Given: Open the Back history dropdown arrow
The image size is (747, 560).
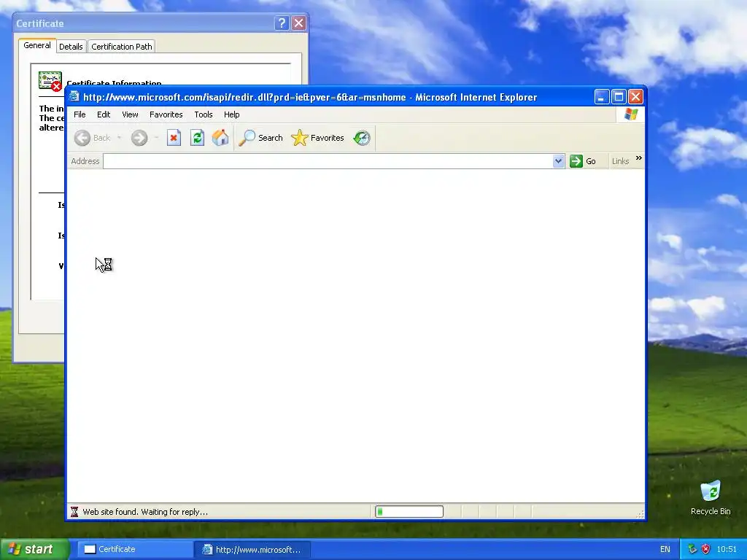Looking at the screenshot, I should pos(119,138).
